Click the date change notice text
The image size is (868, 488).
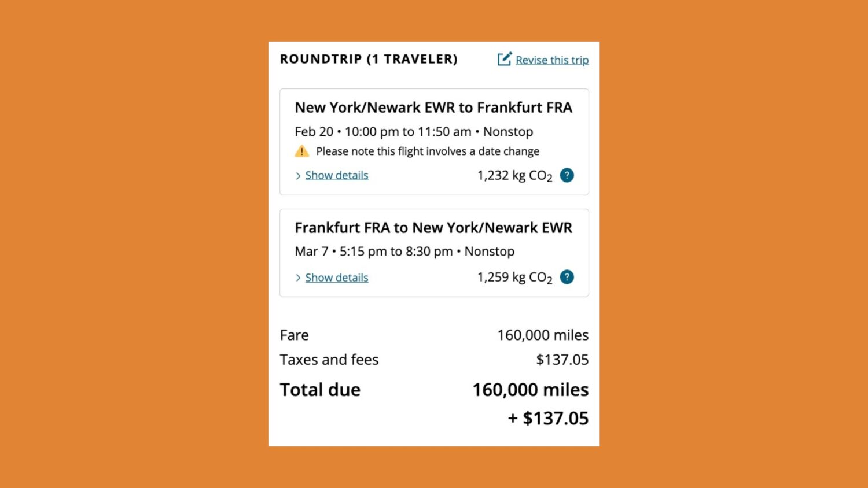[428, 151]
